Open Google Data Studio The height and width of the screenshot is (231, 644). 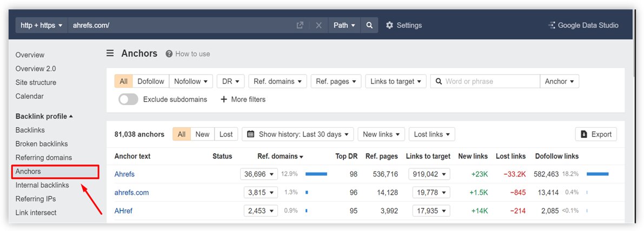583,25
